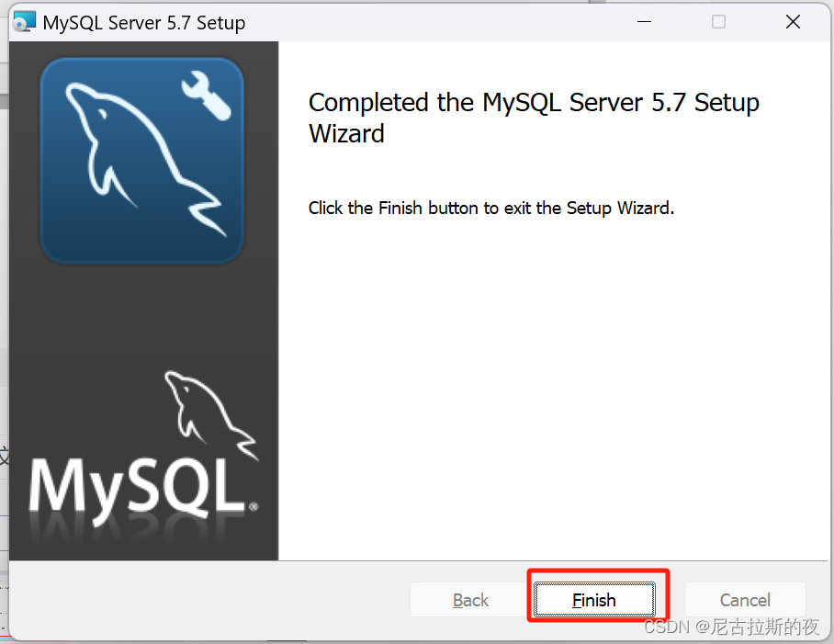This screenshot has height=644, width=834.
Task: Click the partially visible window on the left edge
Action: point(4,367)
